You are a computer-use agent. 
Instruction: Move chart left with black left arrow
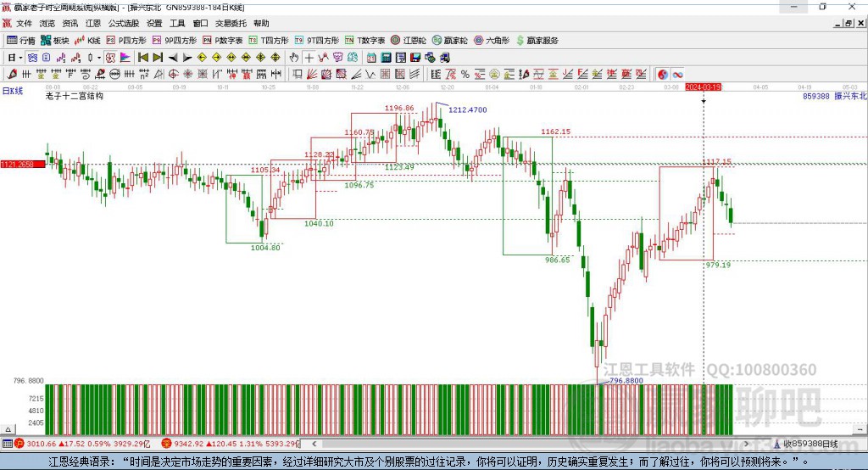point(173,58)
